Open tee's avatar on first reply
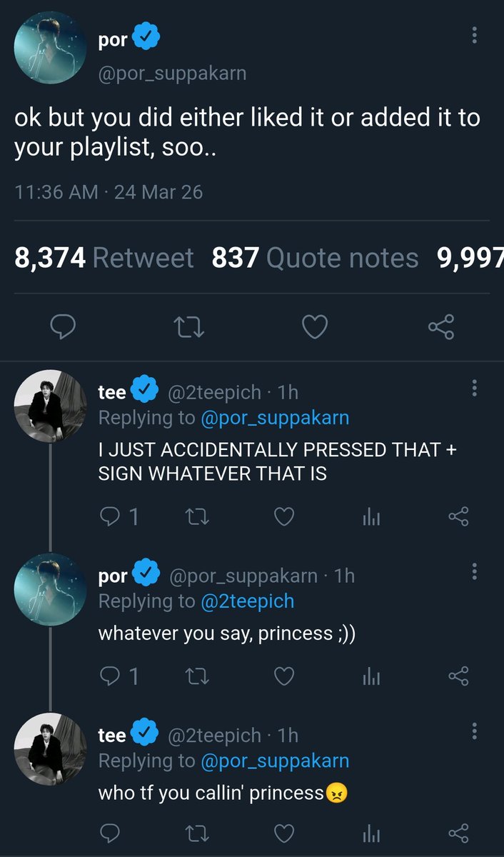This screenshot has height=857, width=504. 50,406
